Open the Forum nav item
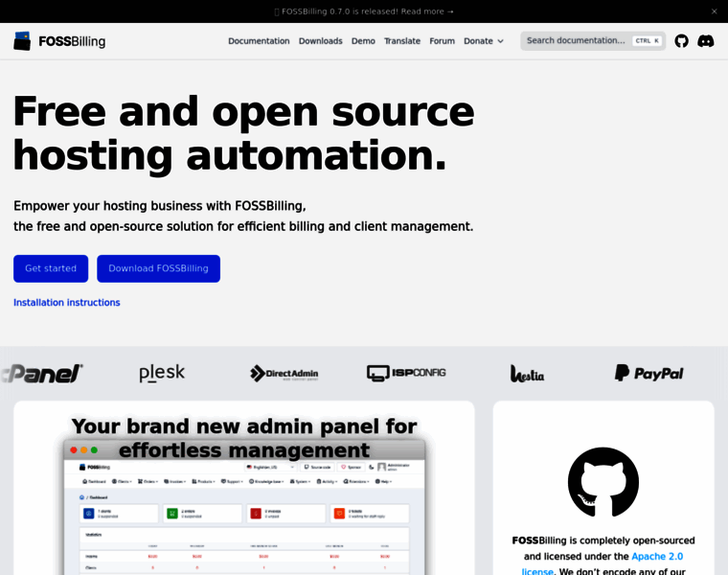Screen dimensions: 728x575 coord(442,41)
